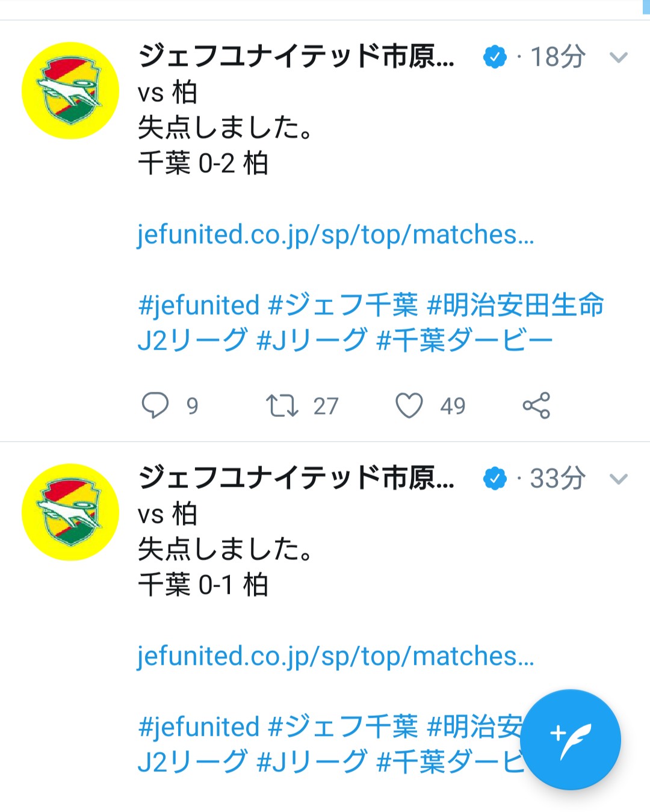Tap the compose new tweet button
This screenshot has height=812, width=650.
(570, 739)
